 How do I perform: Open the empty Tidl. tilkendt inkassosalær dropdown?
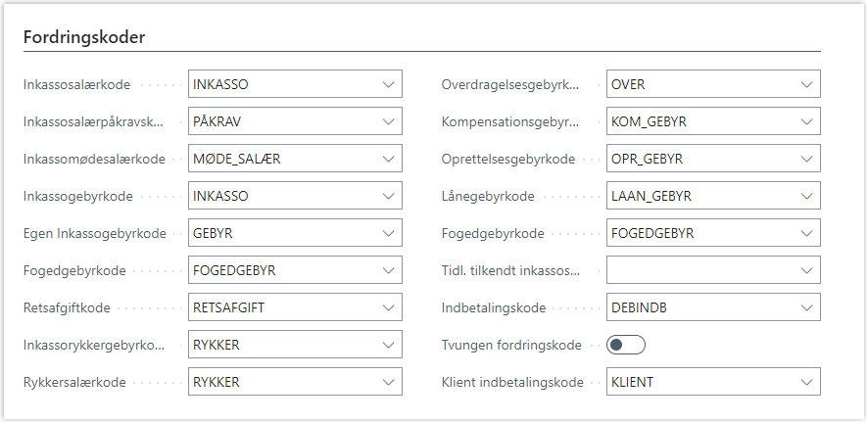pos(805,270)
